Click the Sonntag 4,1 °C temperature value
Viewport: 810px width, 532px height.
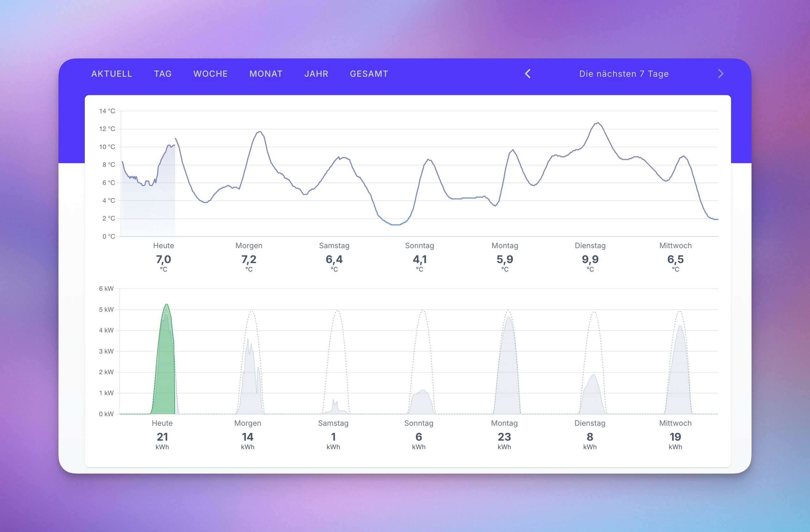419,260
